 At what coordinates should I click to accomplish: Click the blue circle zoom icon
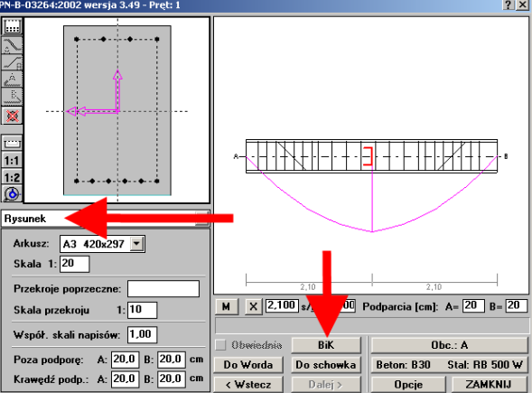pyautogui.click(x=13, y=194)
